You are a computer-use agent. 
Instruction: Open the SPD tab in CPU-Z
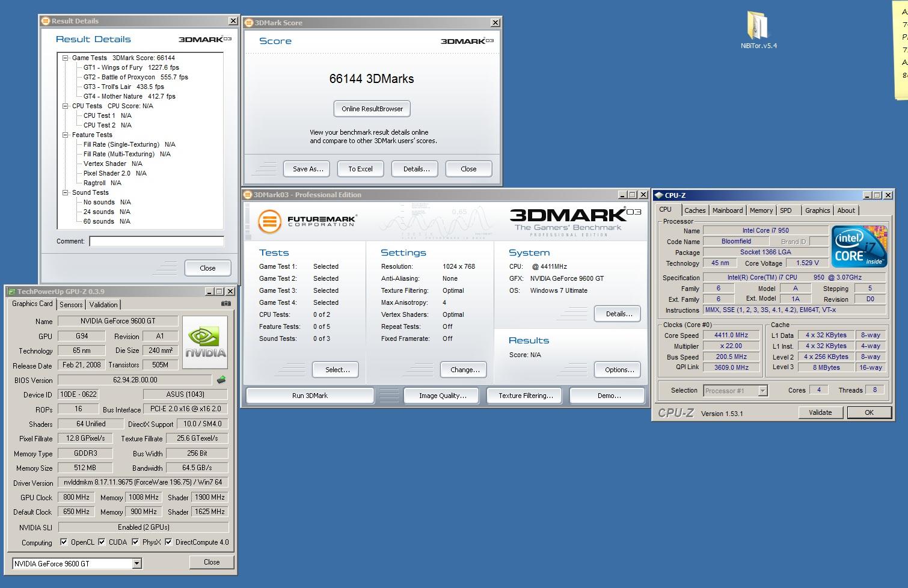(786, 210)
